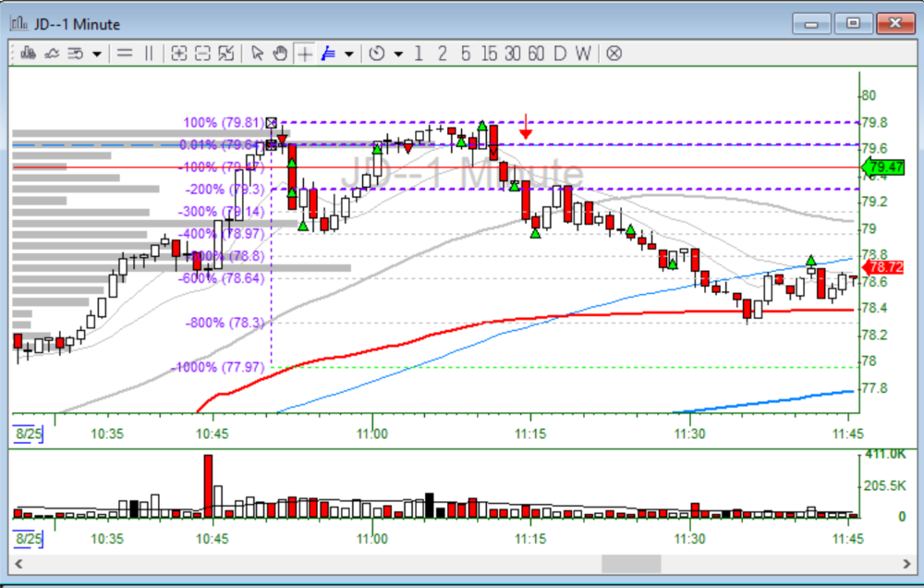This screenshot has height=588, width=924.
Task: Toggle the crosshair cursor mode
Action: (304, 54)
